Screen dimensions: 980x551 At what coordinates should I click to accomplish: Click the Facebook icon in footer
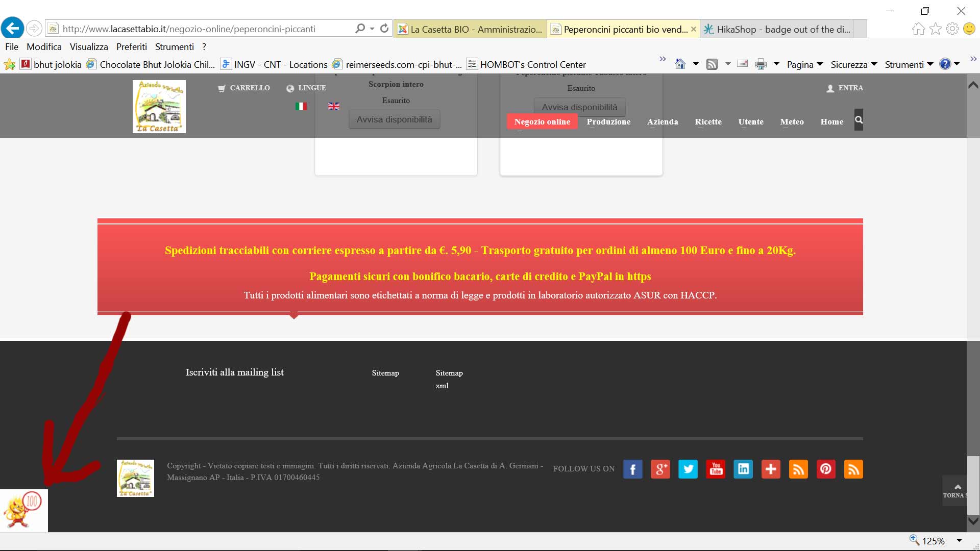tap(632, 469)
